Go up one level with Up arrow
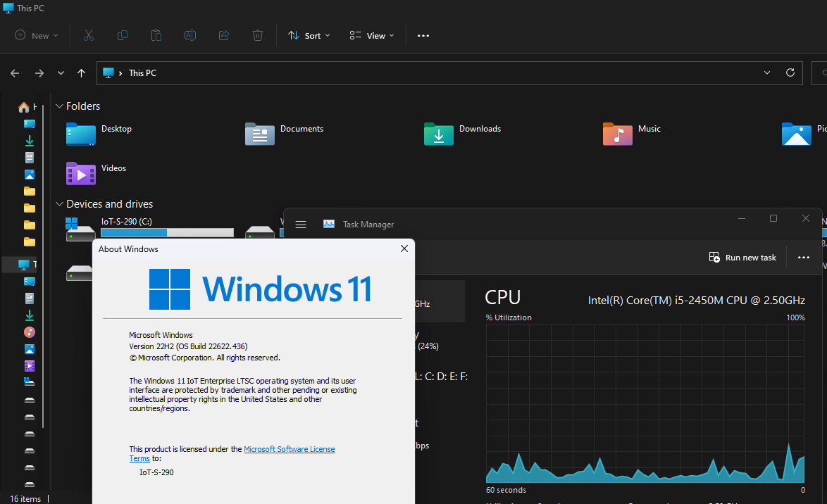This screenshot has height=504, width=827. click(x=81, y=73)
